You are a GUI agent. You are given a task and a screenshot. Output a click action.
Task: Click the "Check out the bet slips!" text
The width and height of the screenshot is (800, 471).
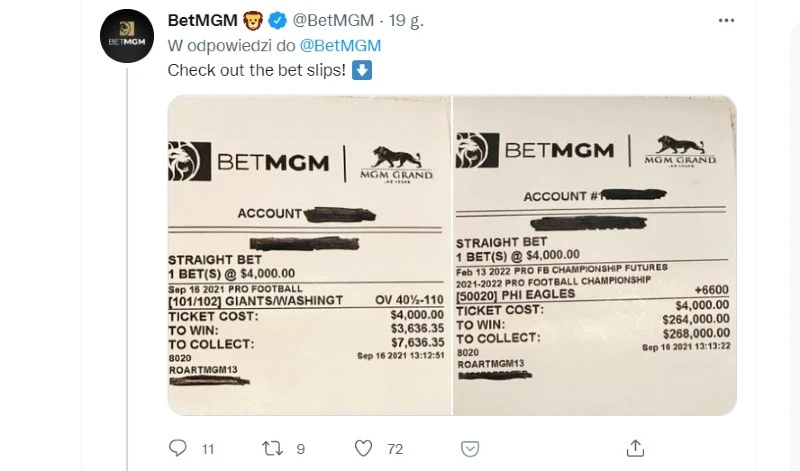[x=256, y=70]
